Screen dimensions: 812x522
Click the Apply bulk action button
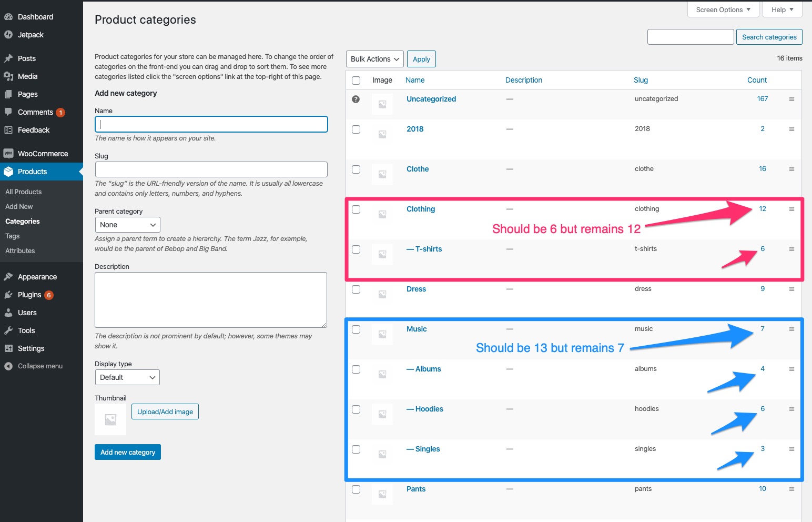tap(421, 59)
